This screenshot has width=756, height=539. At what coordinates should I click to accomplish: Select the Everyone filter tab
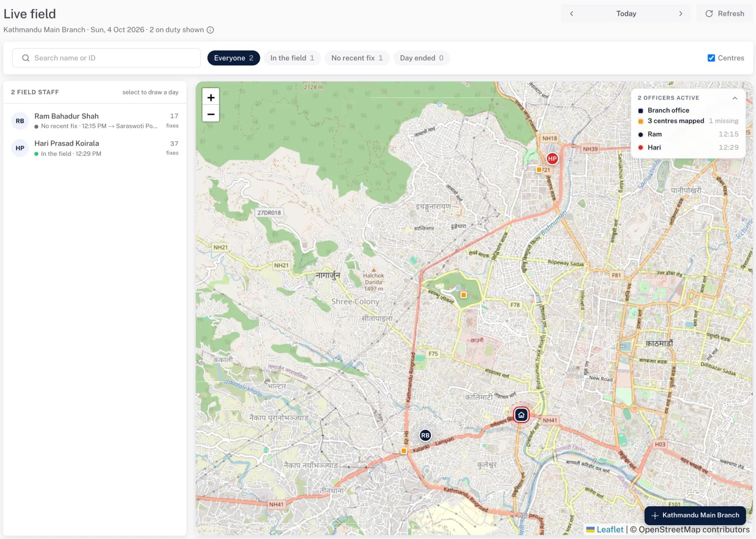(x=234, y=58)
